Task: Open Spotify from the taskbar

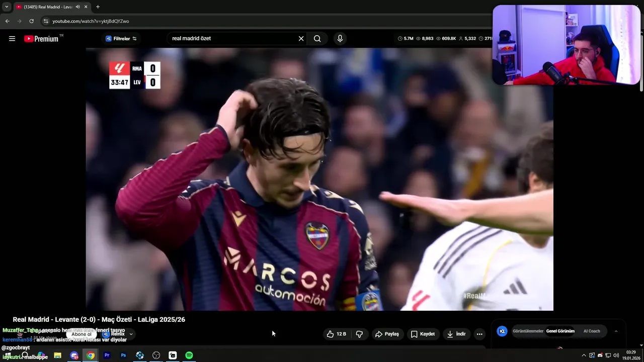Action: click(x=189, y=355)
